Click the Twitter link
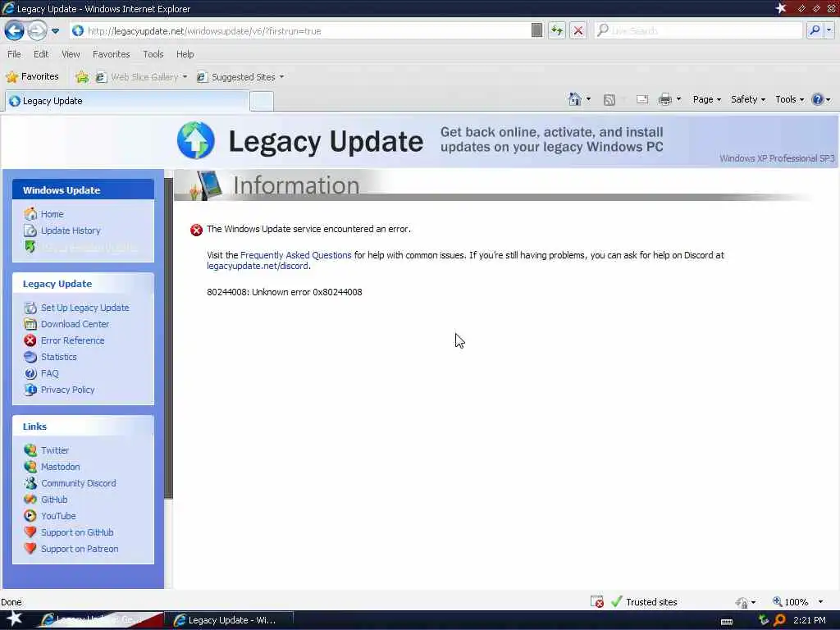 click(x=55, y=450)
